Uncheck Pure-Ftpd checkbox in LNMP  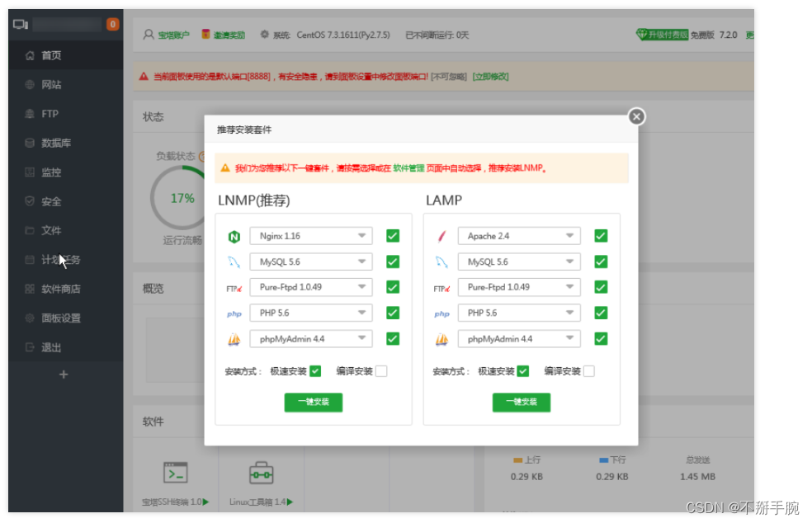pos(393,287)
